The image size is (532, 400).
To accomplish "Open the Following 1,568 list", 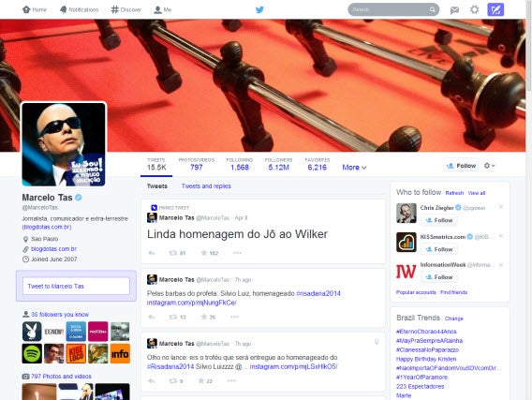I will pos(240,164).
